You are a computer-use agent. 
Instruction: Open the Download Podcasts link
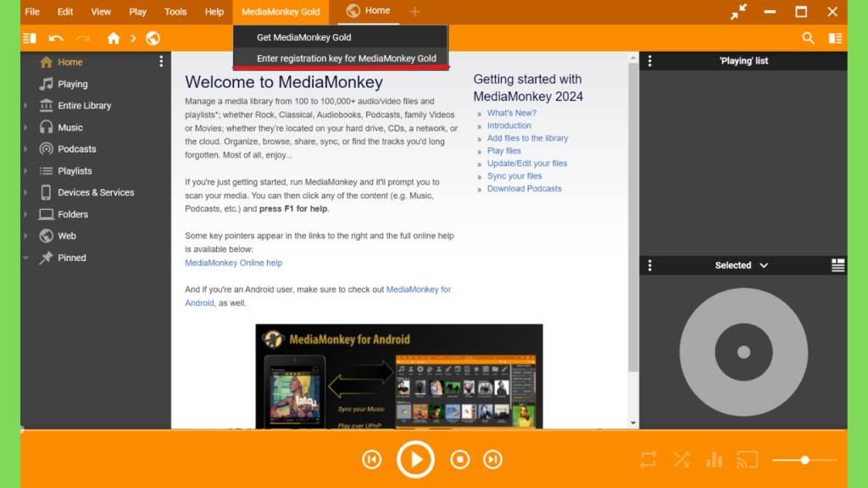point(524,189)
